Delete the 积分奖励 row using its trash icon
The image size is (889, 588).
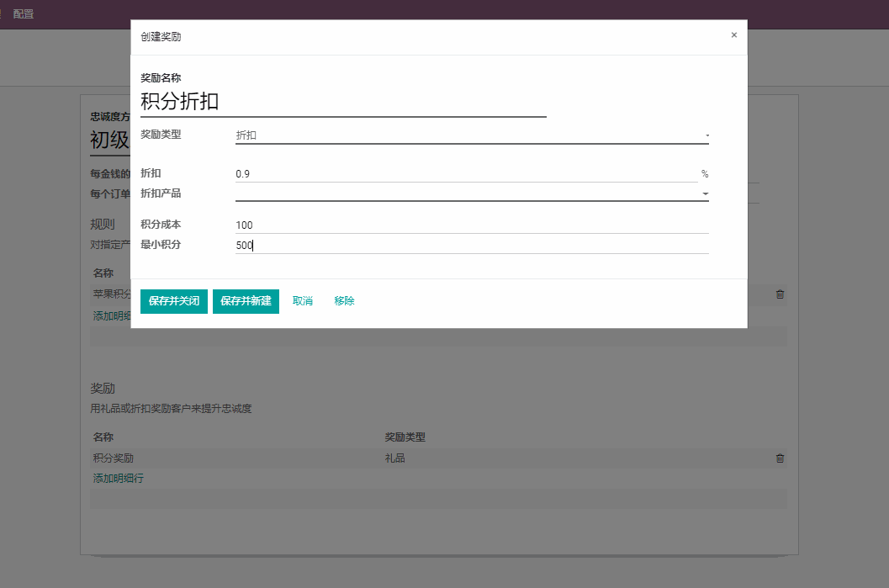[780, 458]
